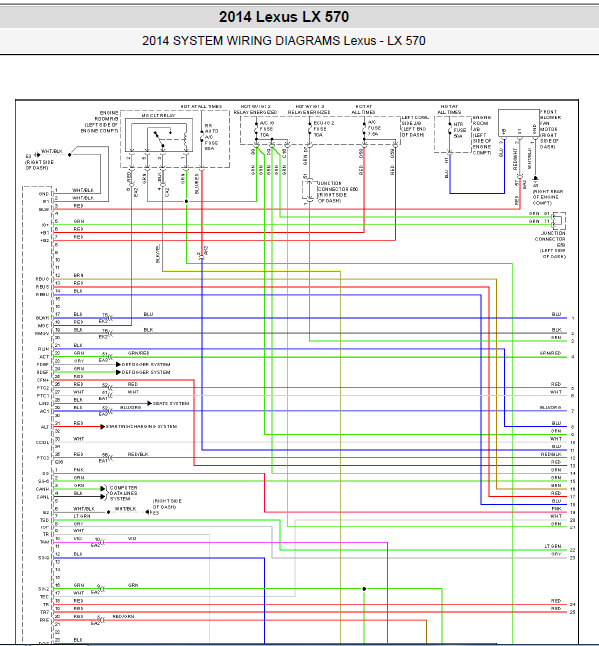The image size is (599, 646).
Task: Click the GND pin 1 label
Action: (44, 194)
